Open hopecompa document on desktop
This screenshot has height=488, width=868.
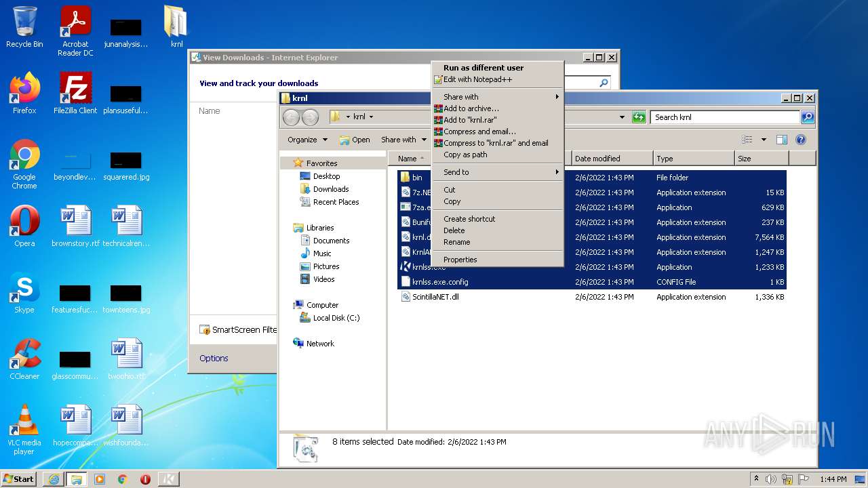click(75, 426)
